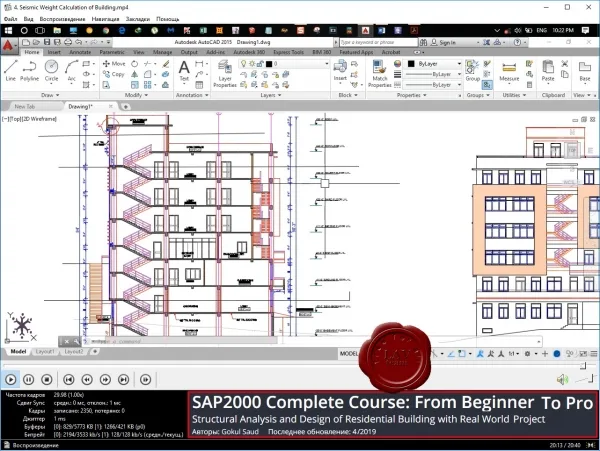Switch to the Annotate ribbon tab
The width and height of the screenshot is (600, 451).
(x=80, y=52)
